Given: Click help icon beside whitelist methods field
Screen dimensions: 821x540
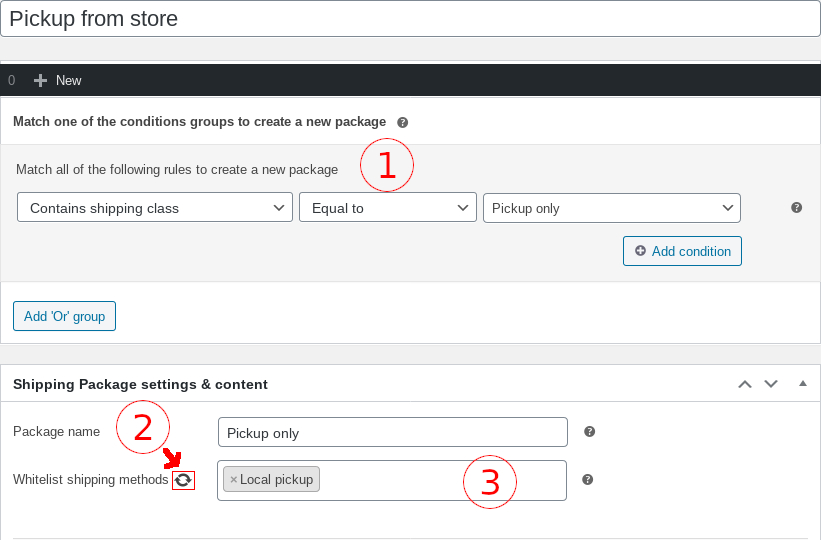Looking at the screenshot, I should 587,480.
